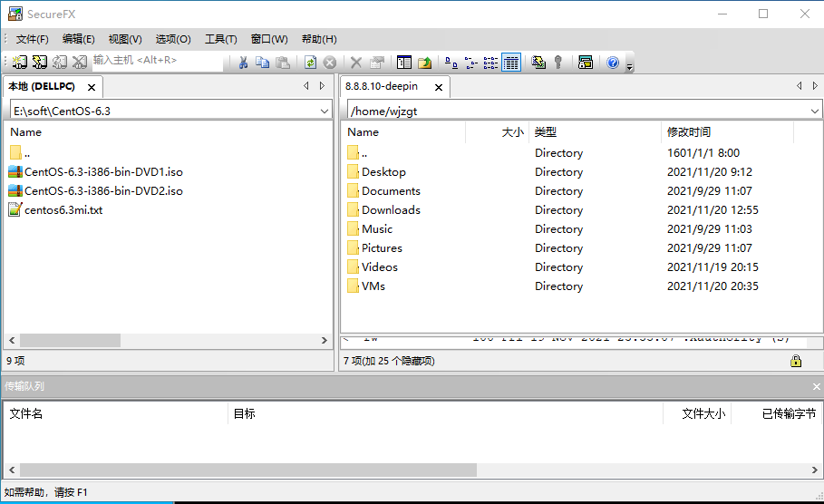Click the Synchronize toolbar icon
The image size is (824, 504).
pos(538,63)
